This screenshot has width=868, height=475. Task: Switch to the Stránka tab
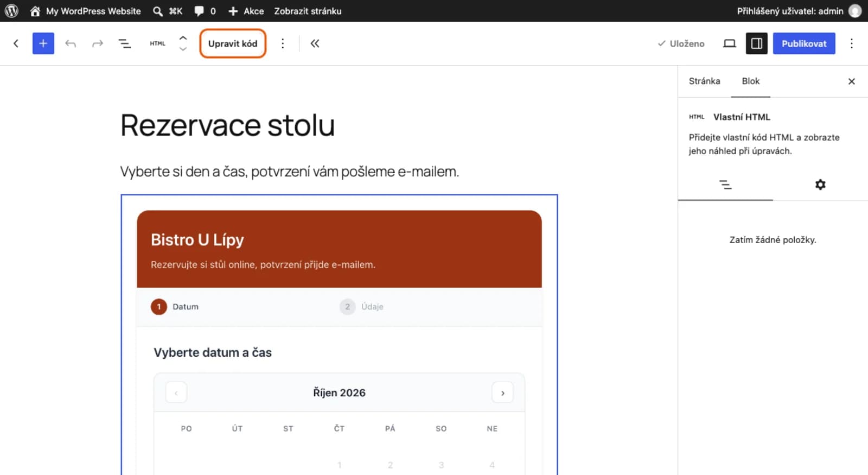pyautogui.click(x=704, y=81)
